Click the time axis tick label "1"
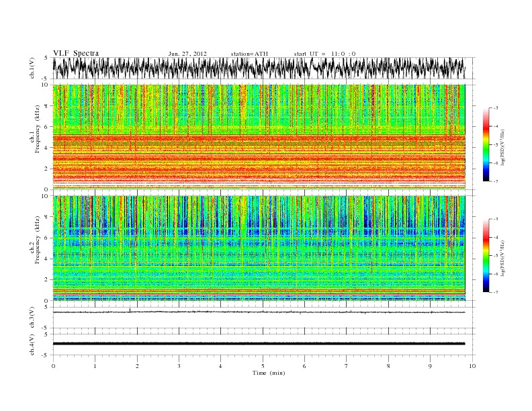The height and width of the screenshot is (411, 532). [95, 366]
